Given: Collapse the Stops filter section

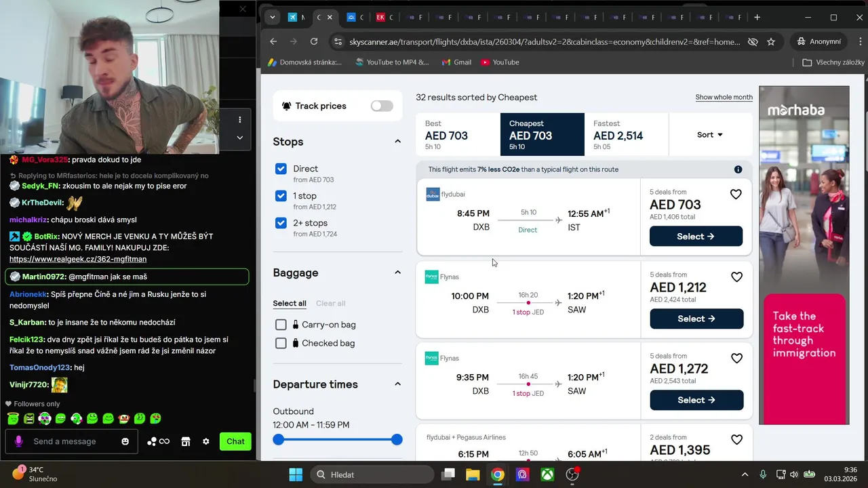Looking at the screenshot, I should click(x=397, y=142).
